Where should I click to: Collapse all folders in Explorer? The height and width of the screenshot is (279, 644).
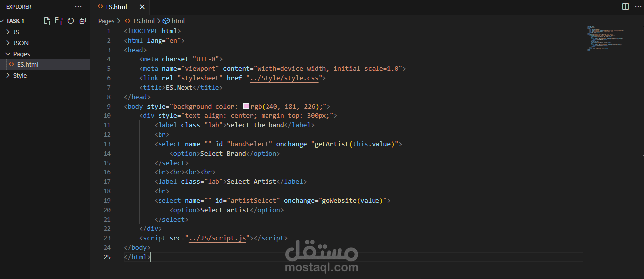pyautogui.click(x=83, y=21)
